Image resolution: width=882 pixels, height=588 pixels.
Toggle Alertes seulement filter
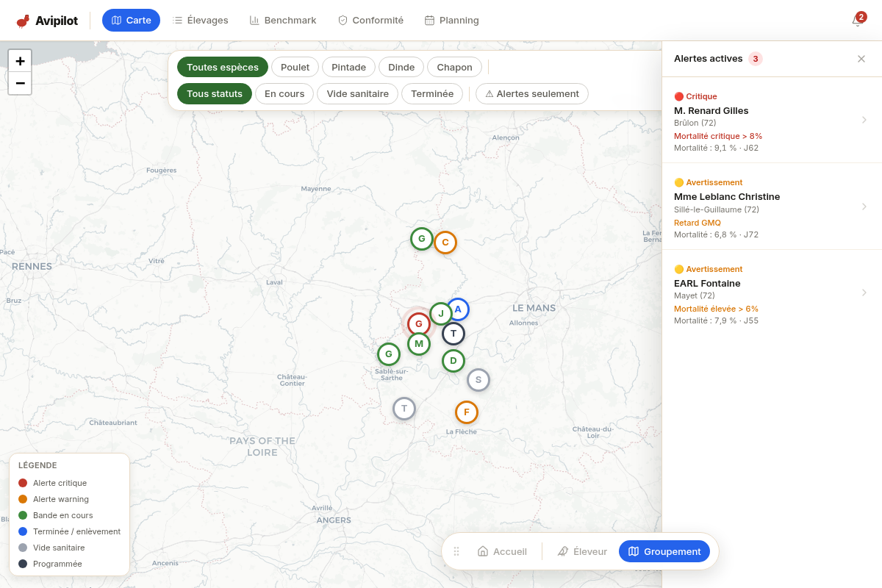(x=532, y=93)
